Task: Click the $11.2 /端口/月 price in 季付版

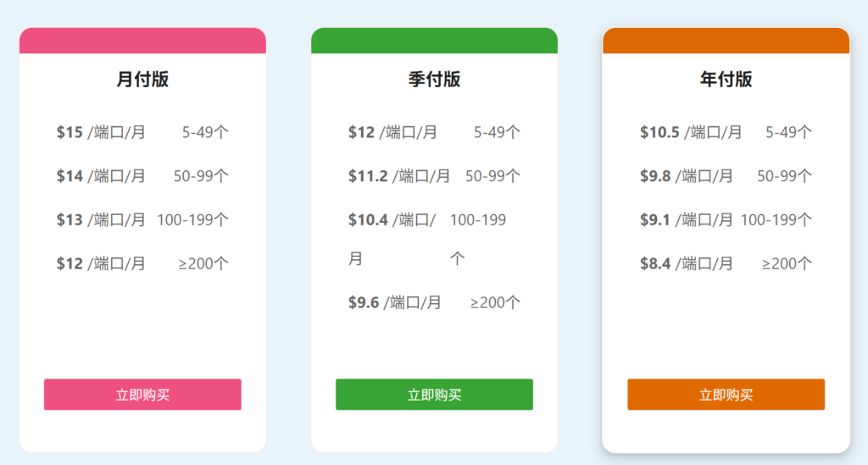Action: click(398, 176)
